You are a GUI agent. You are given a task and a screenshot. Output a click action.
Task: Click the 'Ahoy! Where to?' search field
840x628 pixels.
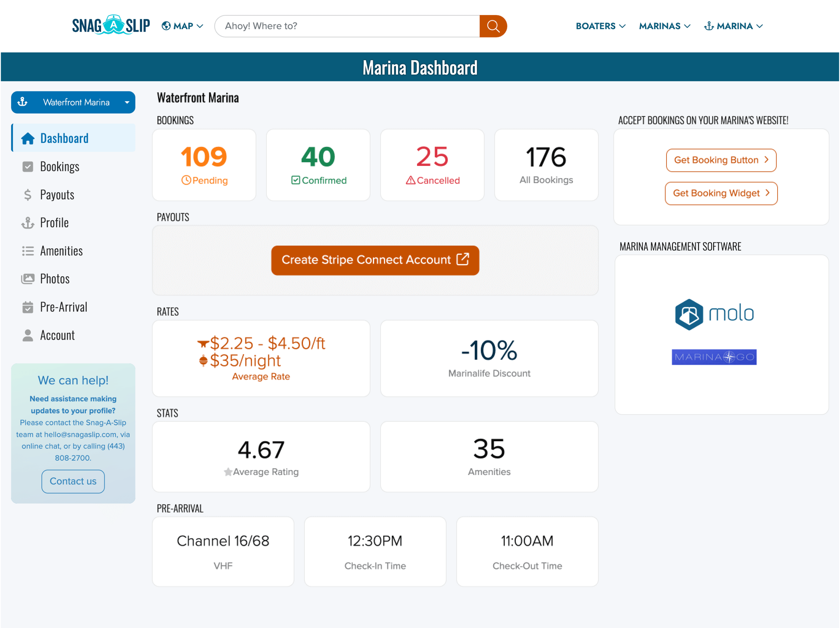click(347, 26)
